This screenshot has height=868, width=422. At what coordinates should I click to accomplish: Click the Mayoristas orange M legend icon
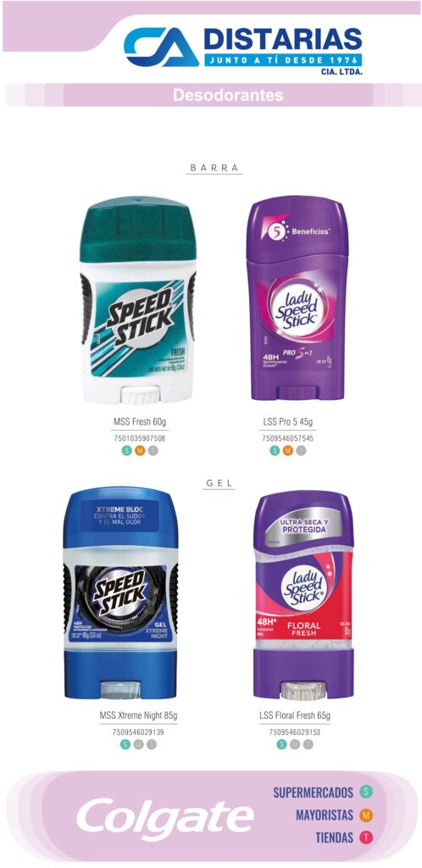tap(365, 815)
